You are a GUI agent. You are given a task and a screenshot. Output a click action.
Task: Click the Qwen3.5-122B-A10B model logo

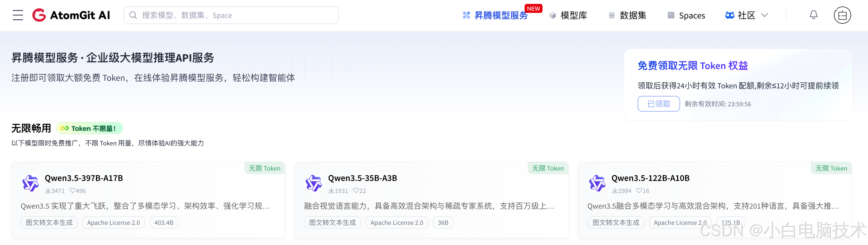pos(597,183)
